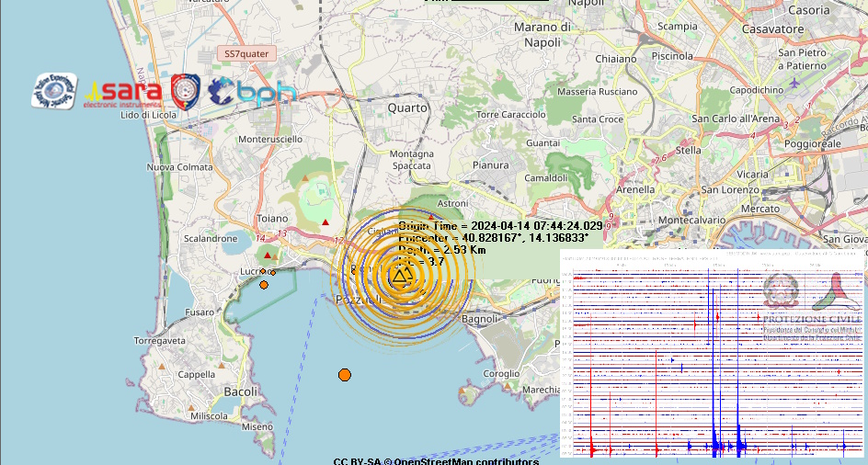Viewport: 868px width, 465px height.
Task: Click the epicenter triangle marker near Pozzuoli
Action: (x=401, y=274)
